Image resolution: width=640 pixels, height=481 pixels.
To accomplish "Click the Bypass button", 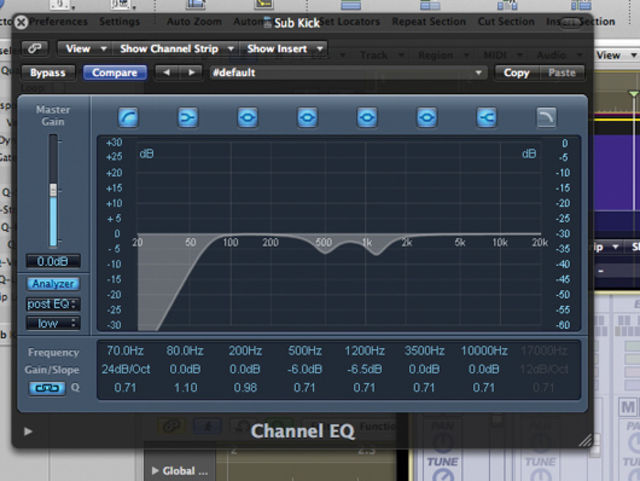I will click(48, 73).
